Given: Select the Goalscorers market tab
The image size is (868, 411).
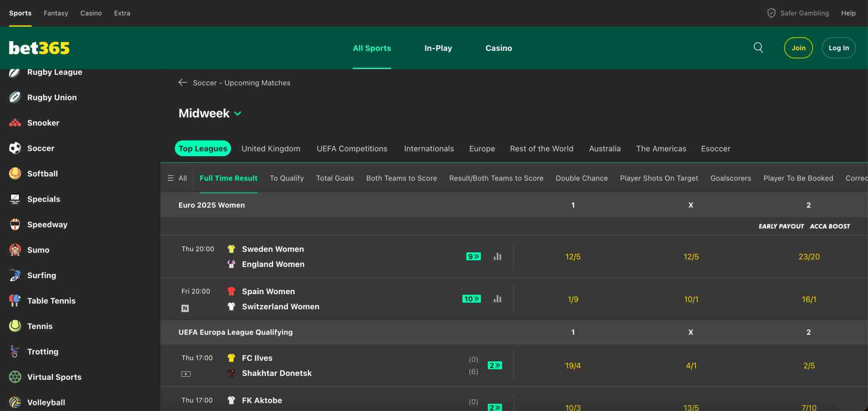Looking at the screenshot, I should [x=731, y=178].
